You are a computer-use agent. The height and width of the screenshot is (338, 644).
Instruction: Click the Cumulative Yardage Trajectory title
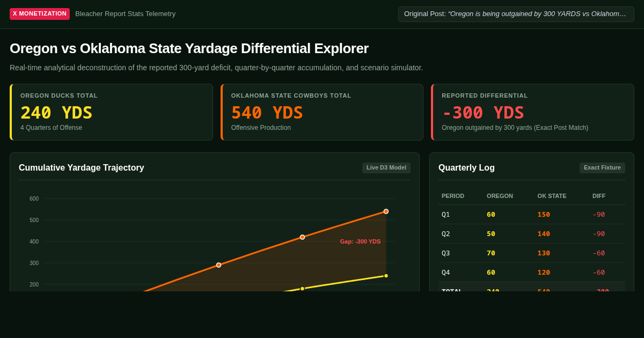pyautogui.click(x=82, y=168)
